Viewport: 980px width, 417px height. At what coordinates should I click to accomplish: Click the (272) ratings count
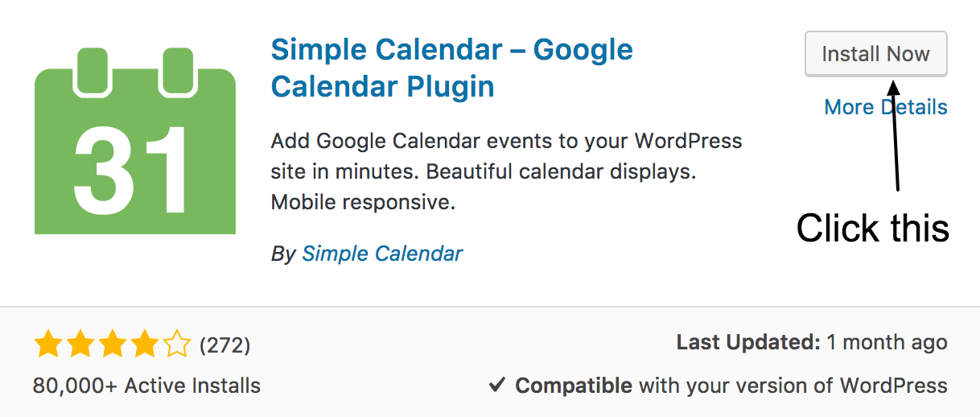point(224,345)
